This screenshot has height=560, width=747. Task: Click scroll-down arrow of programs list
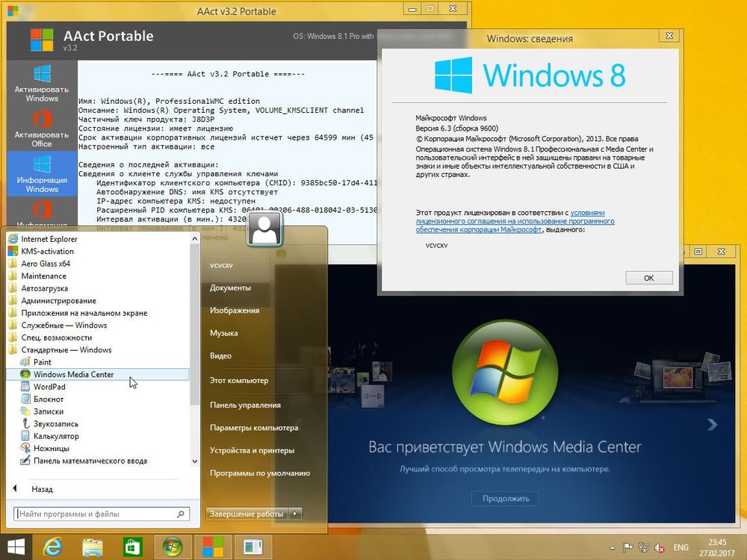pos(194,461)
